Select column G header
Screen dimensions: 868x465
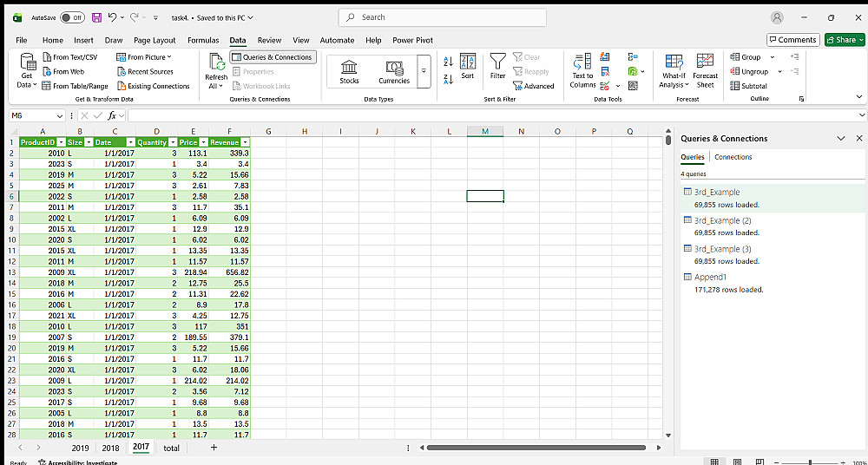(x=268, y=131)
